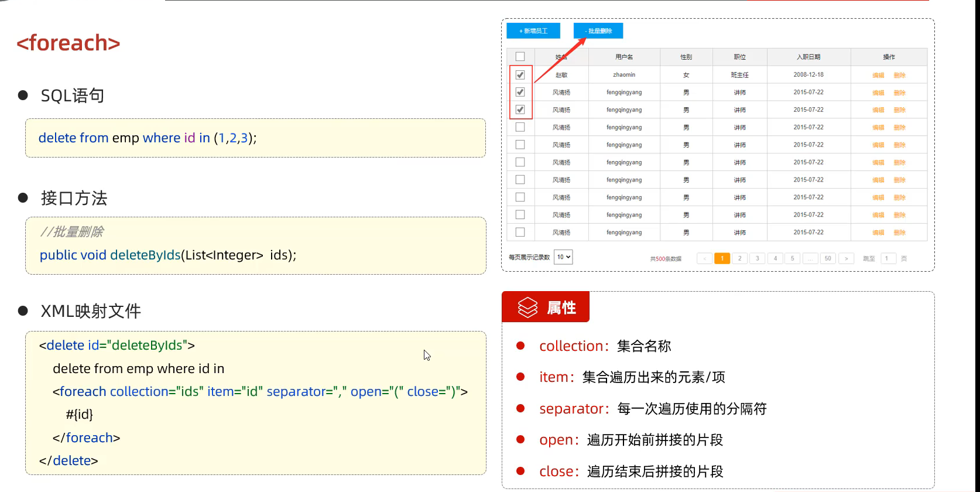Open the records-per-page dropdown showing 10

(x=563, y=257)
